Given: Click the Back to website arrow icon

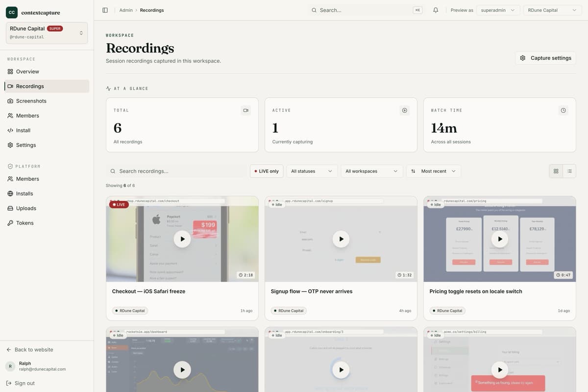Looking at the screenshot, I should tap(9, 350).
